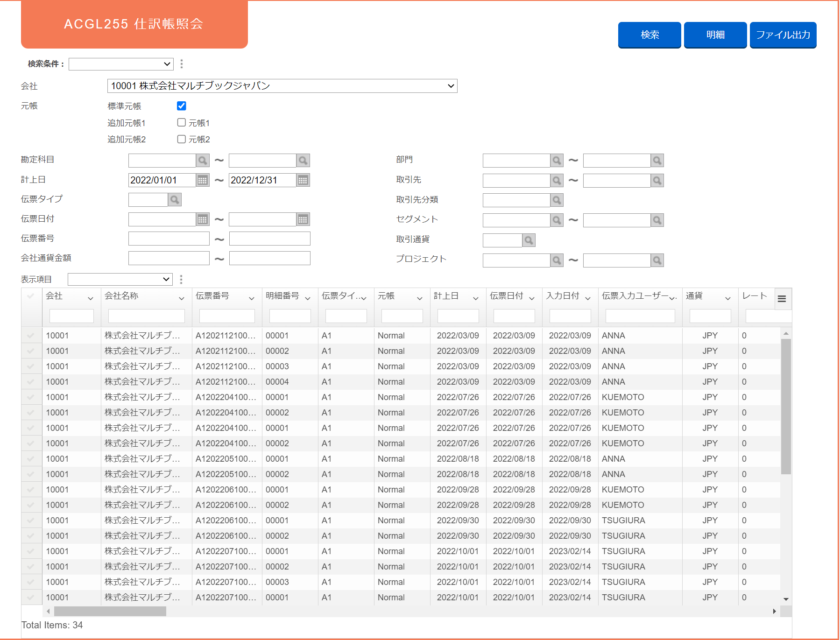Open calendar for 伝票日付 start date
The width and height of the screenshot is (840, 640).
(x=203, y=219)
